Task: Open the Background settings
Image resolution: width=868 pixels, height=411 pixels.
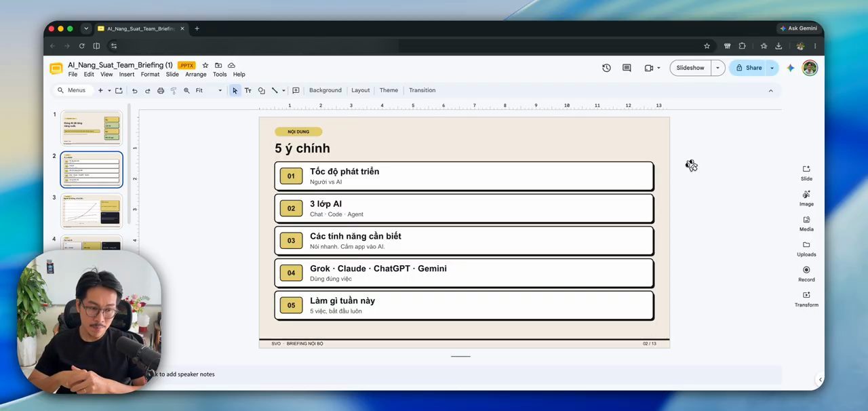Action: 325,90
